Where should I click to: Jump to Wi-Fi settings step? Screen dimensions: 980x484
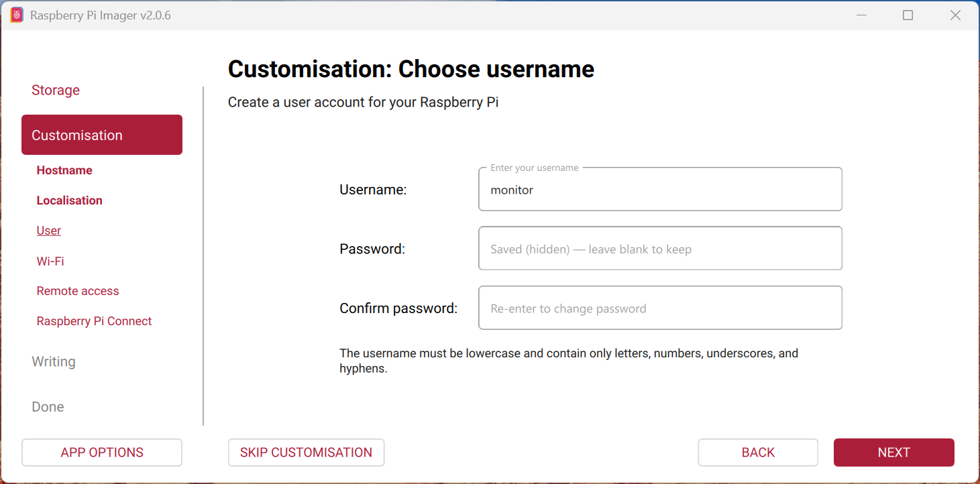(x=50, y=261)
